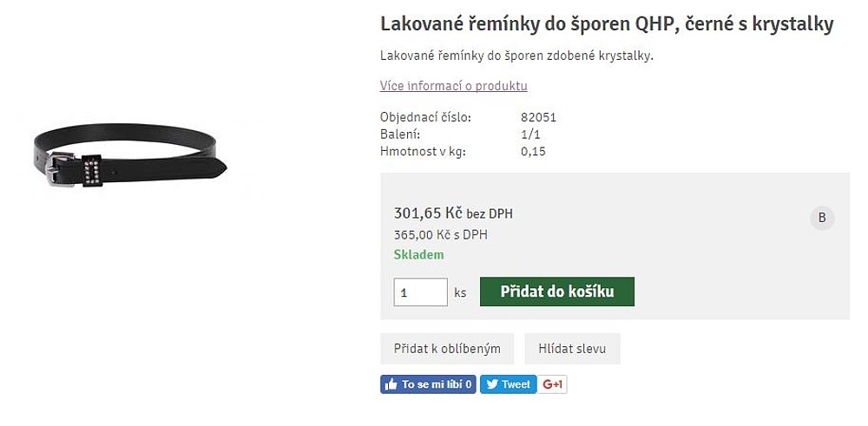868x426 pixels.
Task: Click the 365,00 Kč s DPH price
Action: point(440,234)
